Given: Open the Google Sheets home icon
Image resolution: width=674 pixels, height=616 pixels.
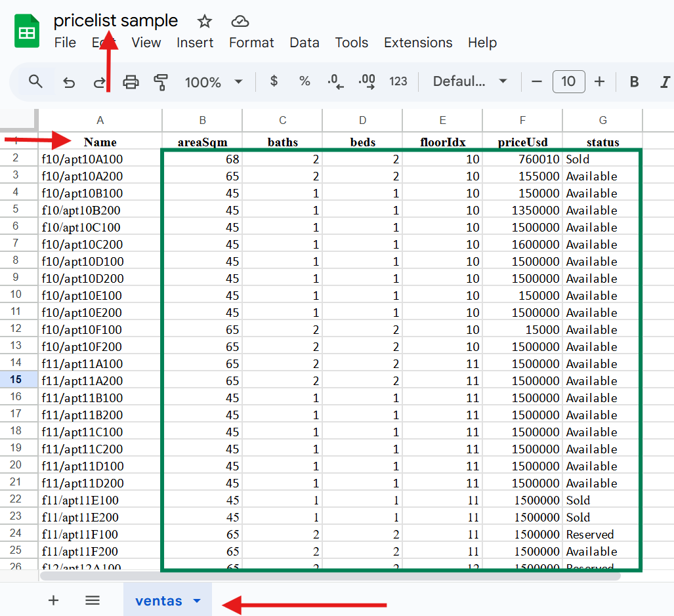Looking at the screenshot, I should pos(27,30).
